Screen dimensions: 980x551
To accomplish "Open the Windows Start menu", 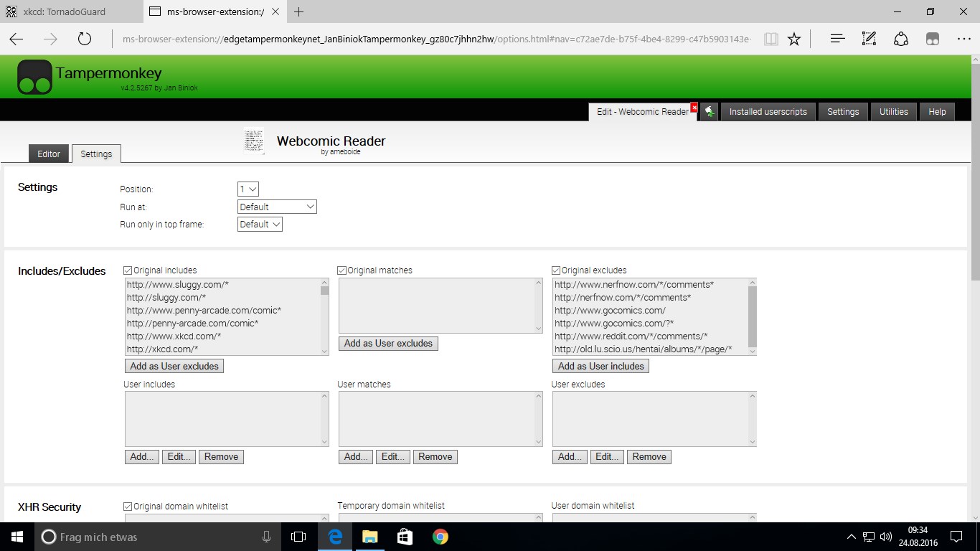I will point(17,537).
